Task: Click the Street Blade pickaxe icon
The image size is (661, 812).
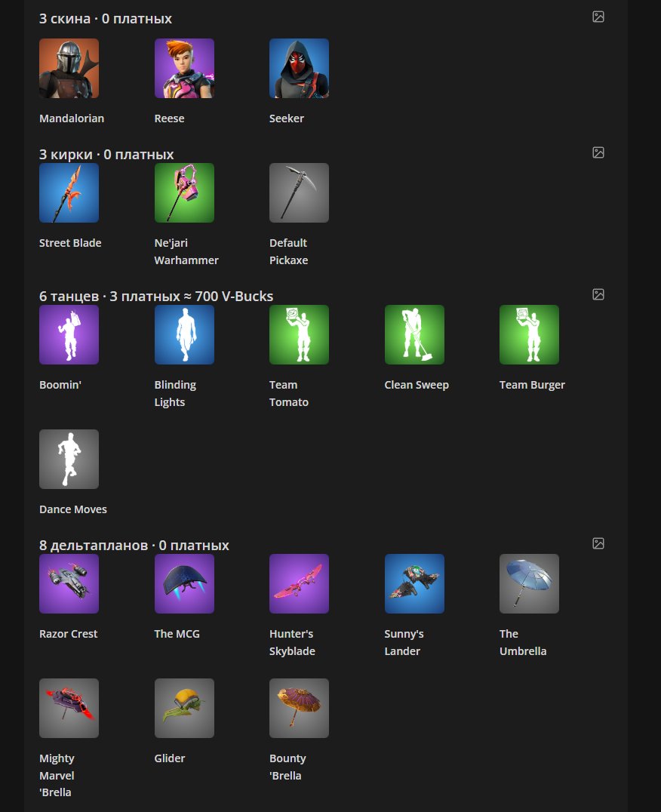Action: tap(69, 193)
